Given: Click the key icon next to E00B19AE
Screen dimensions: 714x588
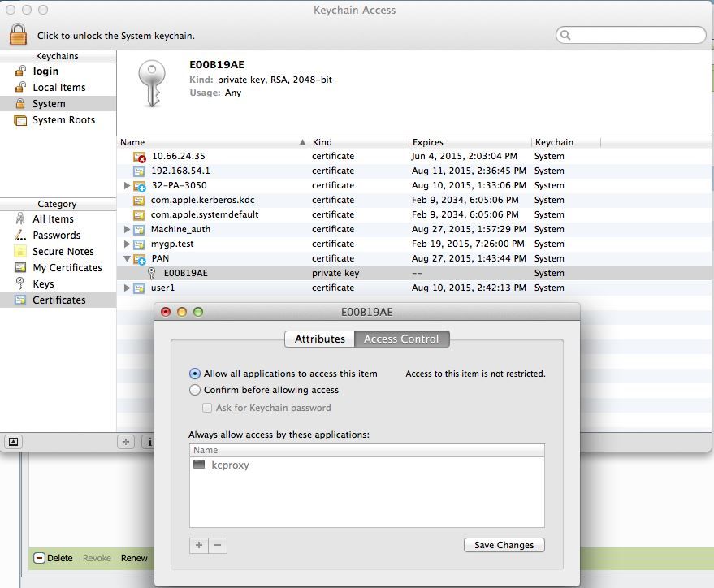Looking at the screenshot, I should (152, 273).
